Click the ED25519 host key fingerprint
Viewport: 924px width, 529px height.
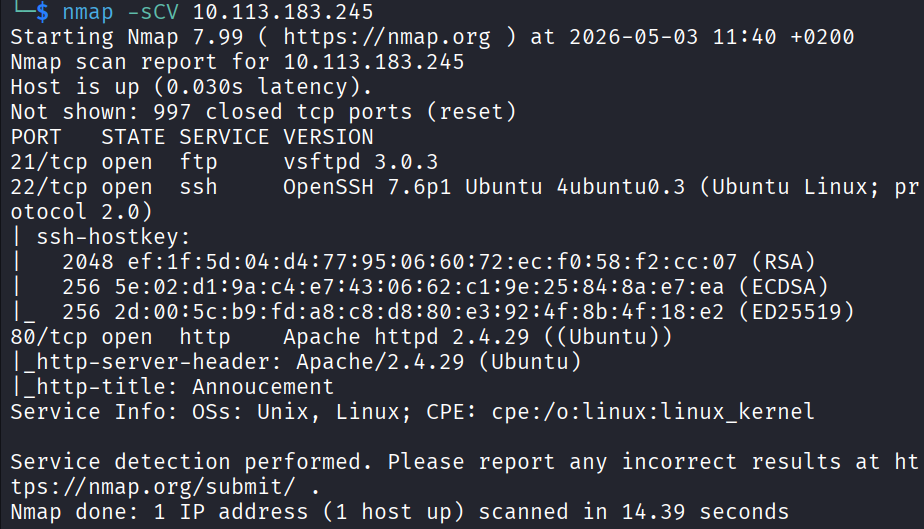click(419, 312)
